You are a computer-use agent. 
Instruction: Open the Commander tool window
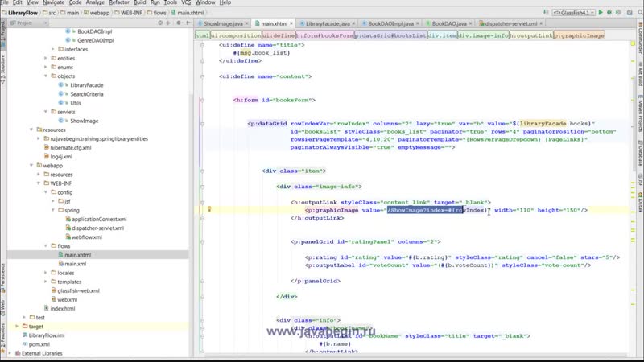click(640, 38)
